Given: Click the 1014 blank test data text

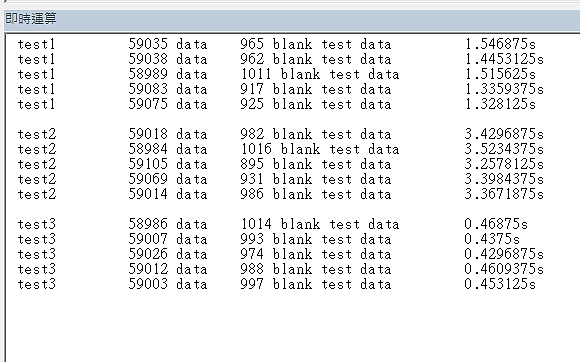Looking at the screenshot, I should point(320,224).
